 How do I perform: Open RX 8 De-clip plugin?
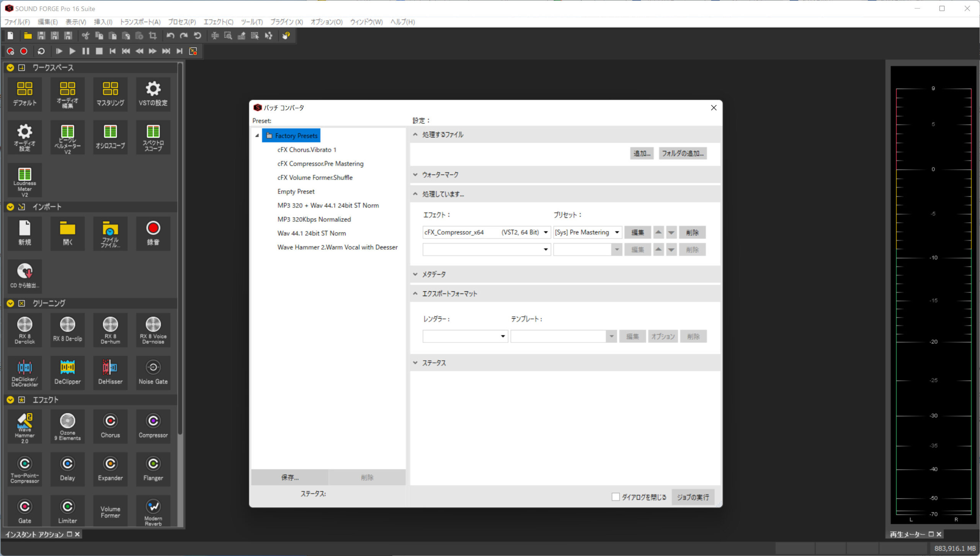point(67,330)
